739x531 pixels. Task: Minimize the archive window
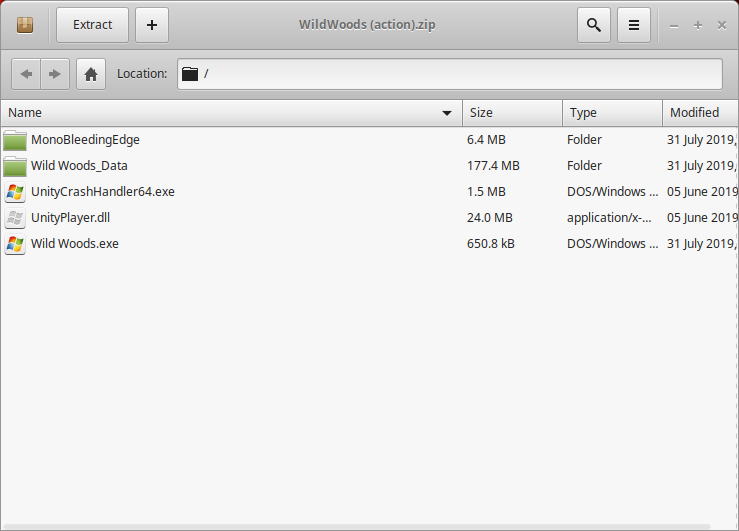click(x=674, y=25)
